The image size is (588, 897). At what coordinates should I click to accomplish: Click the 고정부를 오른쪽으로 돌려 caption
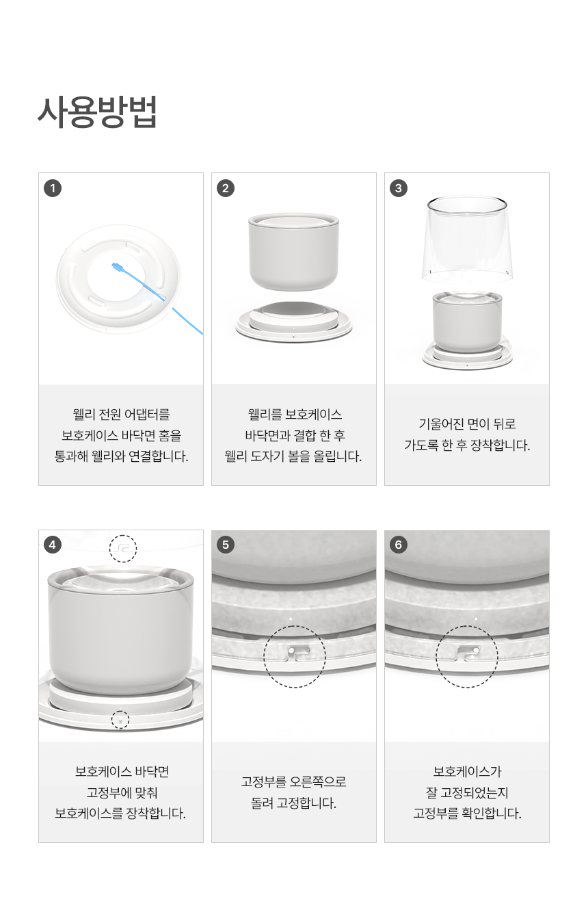[294, 792]
